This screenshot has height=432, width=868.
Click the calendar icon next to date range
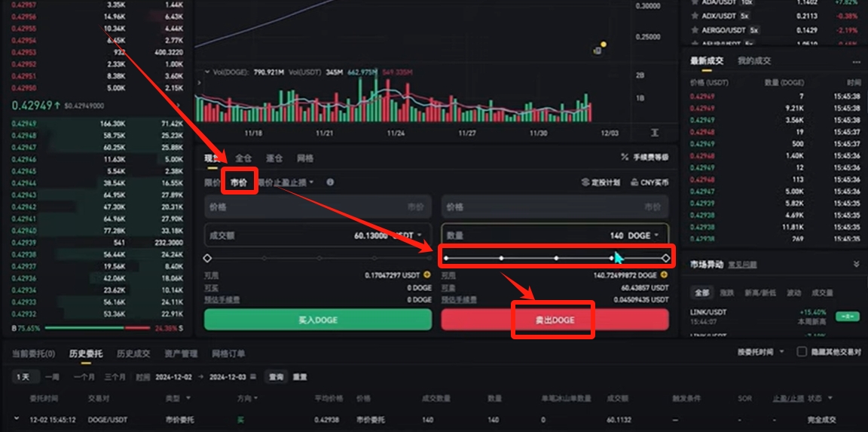tap(253, 376)
